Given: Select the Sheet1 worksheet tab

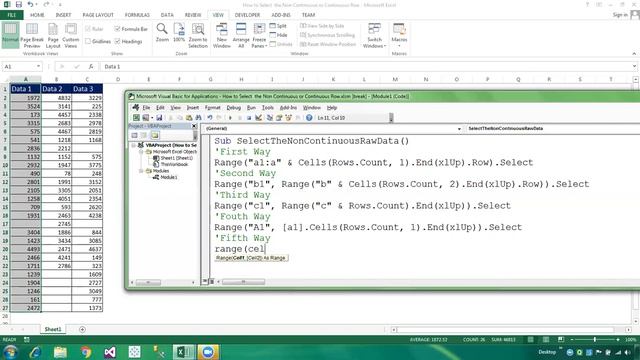Looking at the screenshot, I should click(x=53, y=329).
